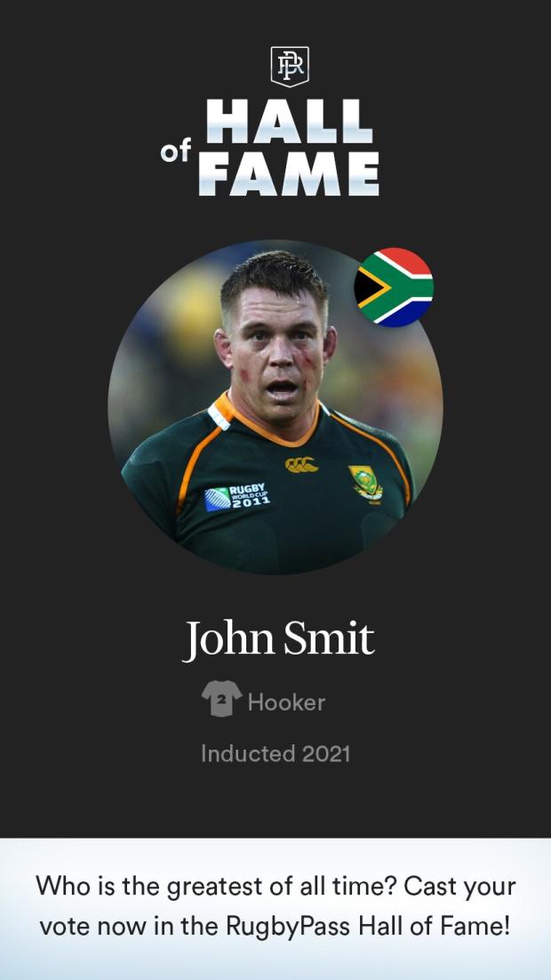The image size is (551, 980).
Task: Tap the South Africa flag badge
Action: 394,287
